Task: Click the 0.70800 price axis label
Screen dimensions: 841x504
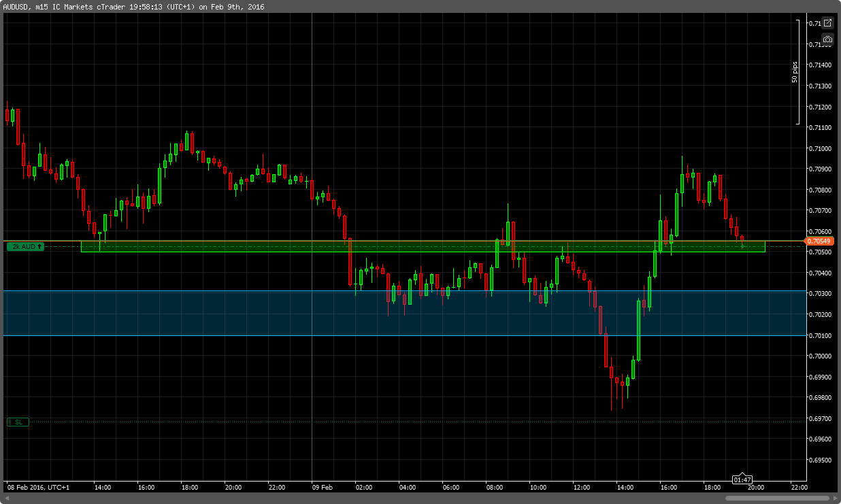Action: [819, 190]
